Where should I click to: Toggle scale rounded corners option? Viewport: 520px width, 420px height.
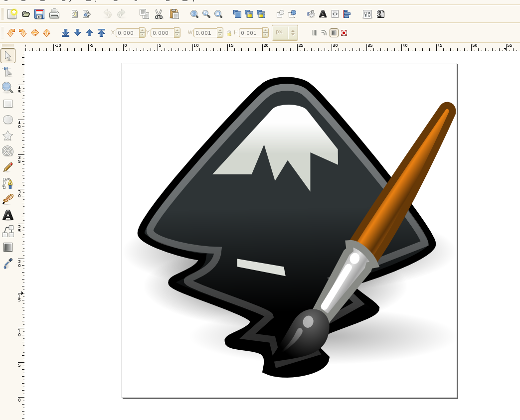pos(324,32)
